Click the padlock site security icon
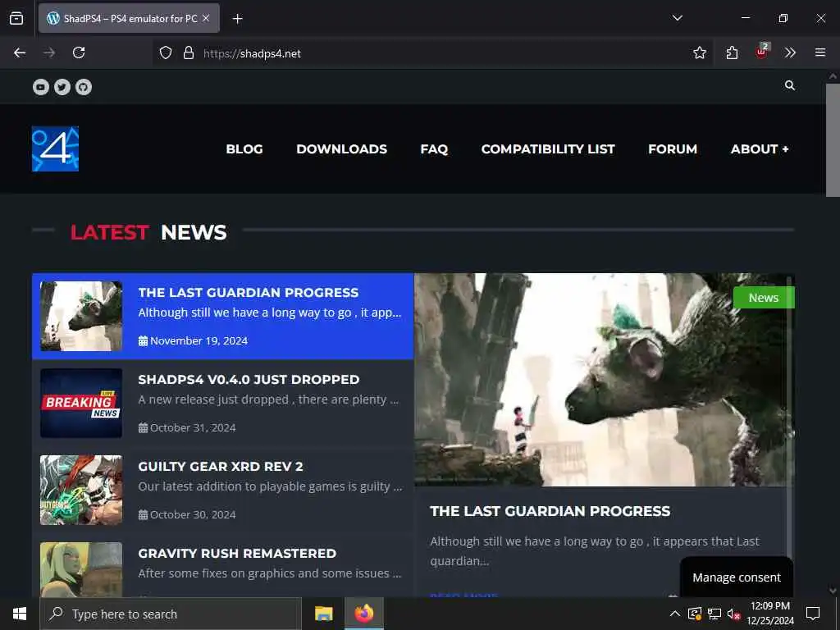 (x=188, y=52)
